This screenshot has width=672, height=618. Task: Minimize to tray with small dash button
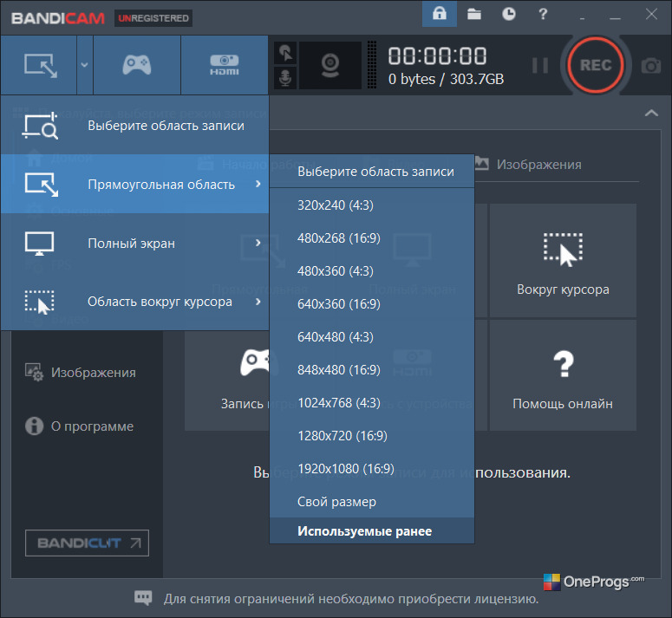tap(582, 18)
